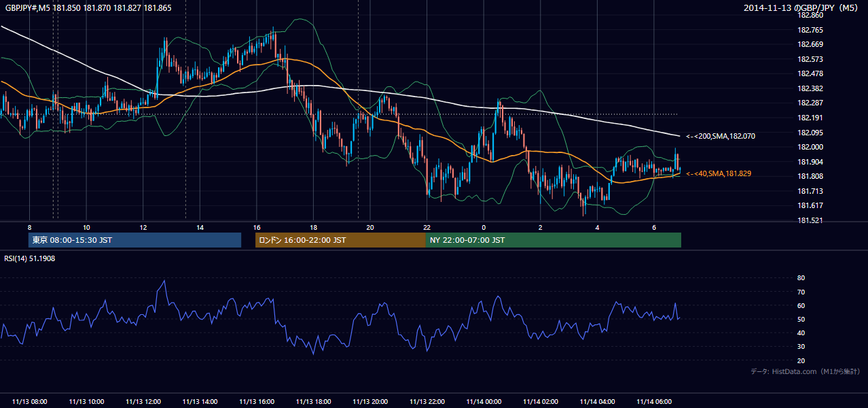Viewport: 868px width, 408px height.
Task: Click the 11/13 08:00 time axis label
Action: [30, 402]
